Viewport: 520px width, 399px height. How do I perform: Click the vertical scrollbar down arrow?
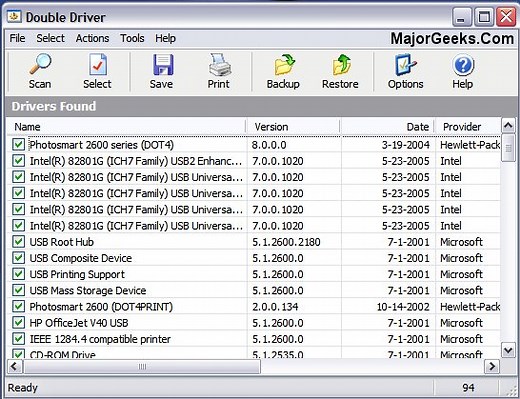508,350
